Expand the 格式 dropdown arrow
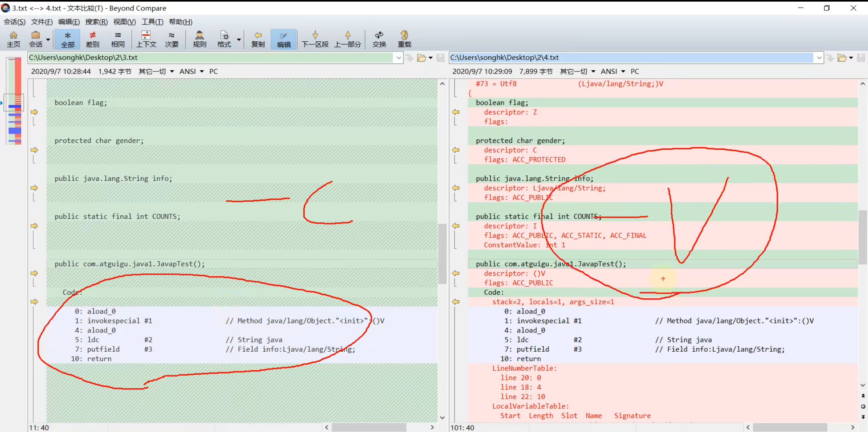Image resolution: width=868 pixels, height=432 pixels. click(239, 39)
